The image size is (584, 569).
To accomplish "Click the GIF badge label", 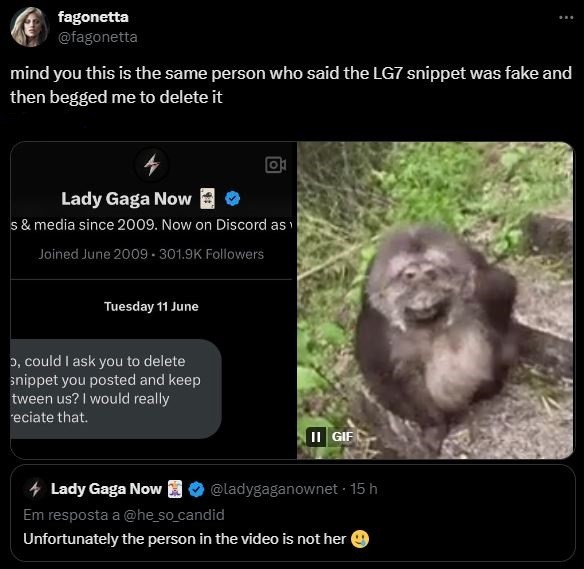I will point(342,436).
